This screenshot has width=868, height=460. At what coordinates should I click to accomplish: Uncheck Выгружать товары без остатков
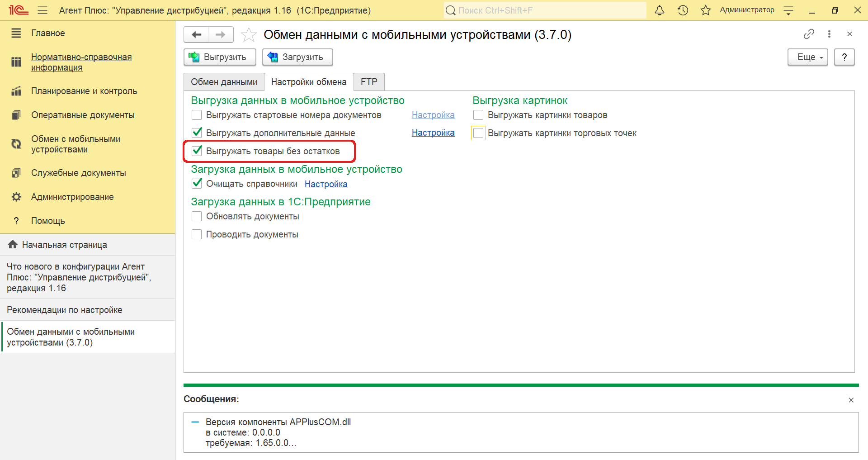197,151
